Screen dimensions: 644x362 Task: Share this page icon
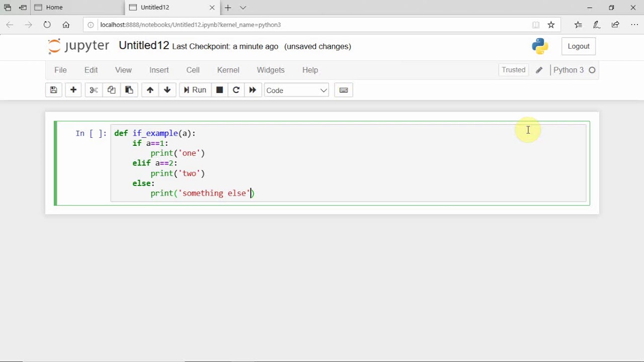coord(615,25)
